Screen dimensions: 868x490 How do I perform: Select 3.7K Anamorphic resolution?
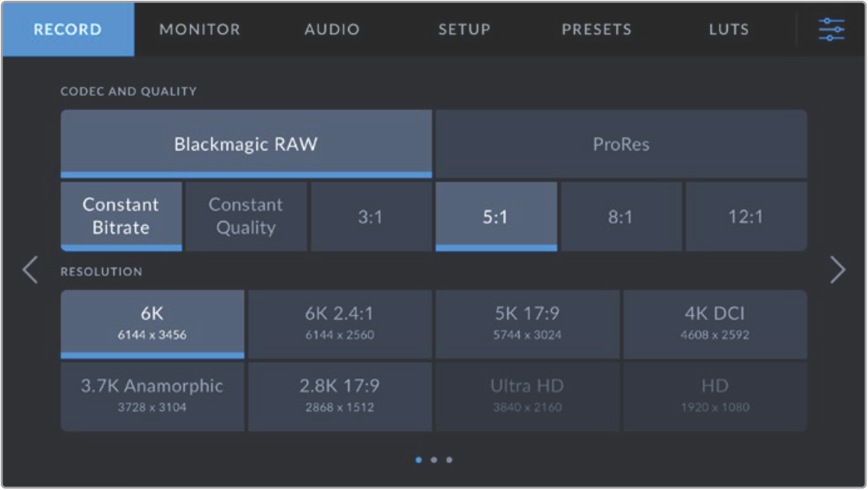pyautogui.click(x=152, y=396)
